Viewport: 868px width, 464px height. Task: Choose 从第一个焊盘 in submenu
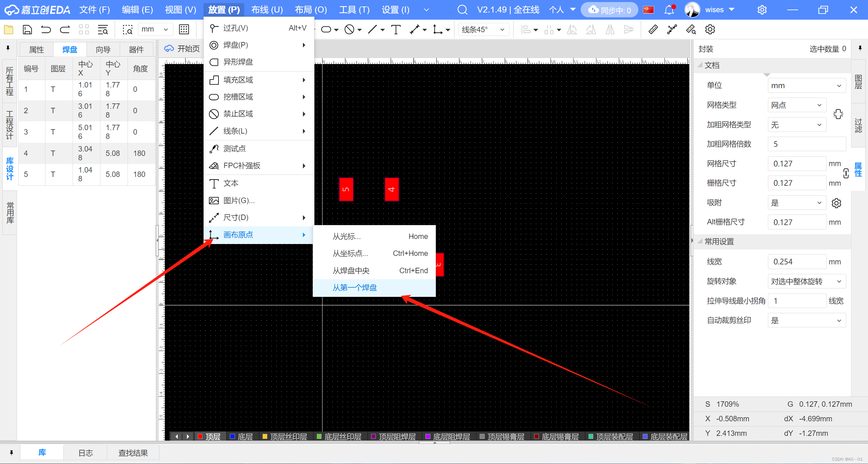coord(355,288)
